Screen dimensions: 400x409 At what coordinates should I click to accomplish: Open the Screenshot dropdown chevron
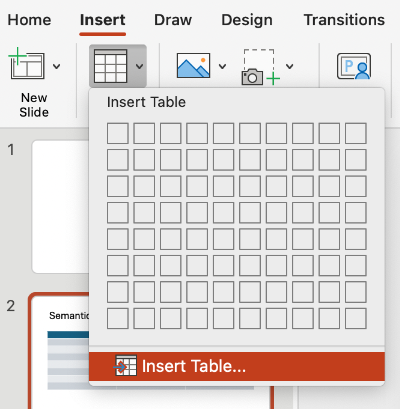290,66
